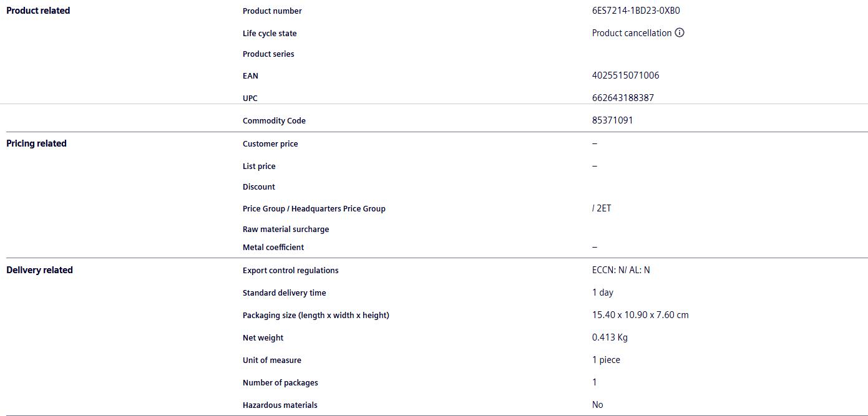Click the Product related section heading
This screenshot has height=416, width=868.
[x=38, y=11]
